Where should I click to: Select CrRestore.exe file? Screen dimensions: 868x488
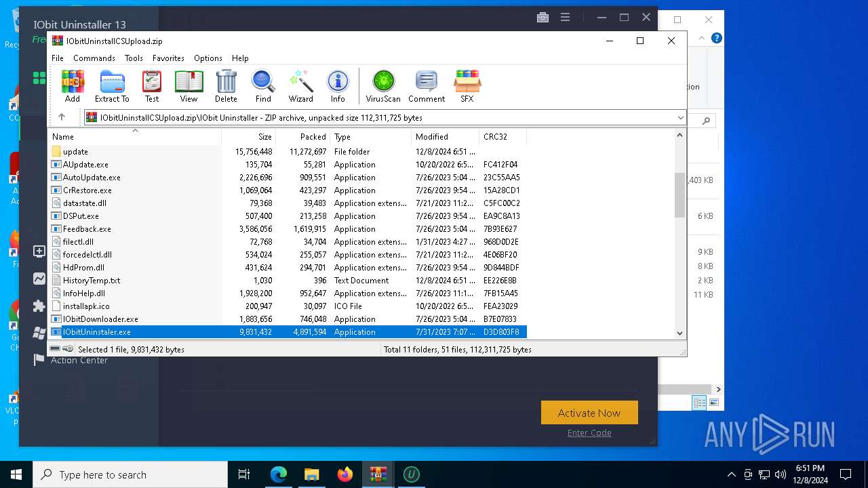coord(288,190)
